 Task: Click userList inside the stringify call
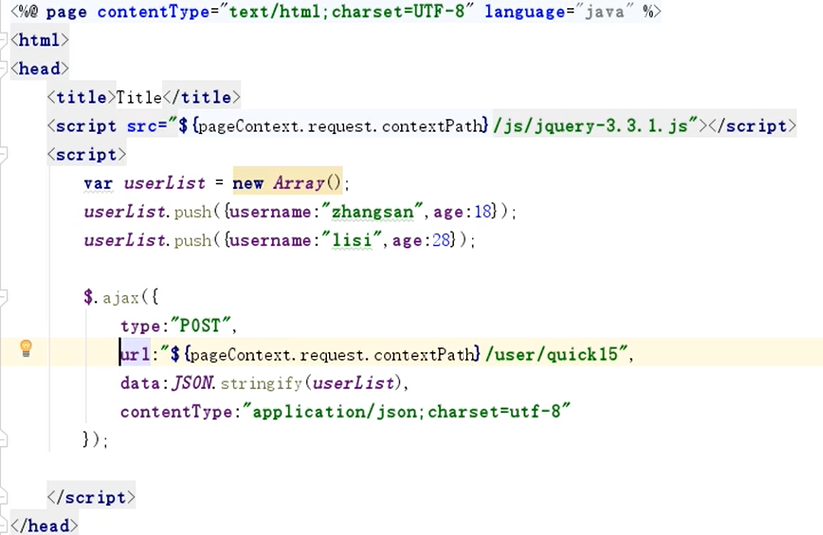click(353, 383)
